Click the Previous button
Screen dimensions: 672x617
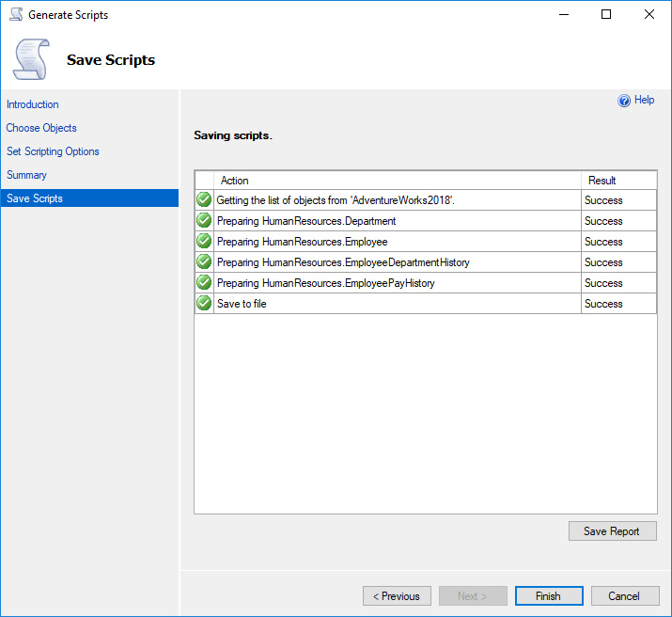(397, 596)
